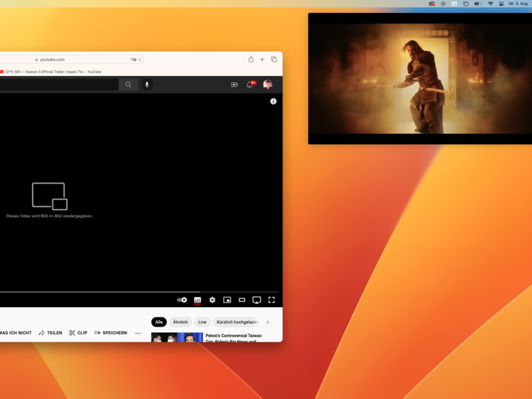This screenshot has width=532, height=399.
Task: Click the Wi-Fi icon in menu bar
Action: [x=491, y=3]
